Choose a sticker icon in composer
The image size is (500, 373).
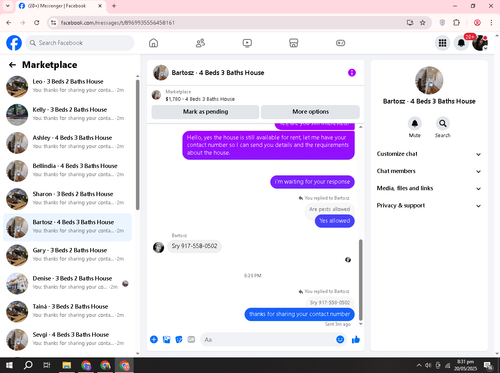tap(179, 339)
